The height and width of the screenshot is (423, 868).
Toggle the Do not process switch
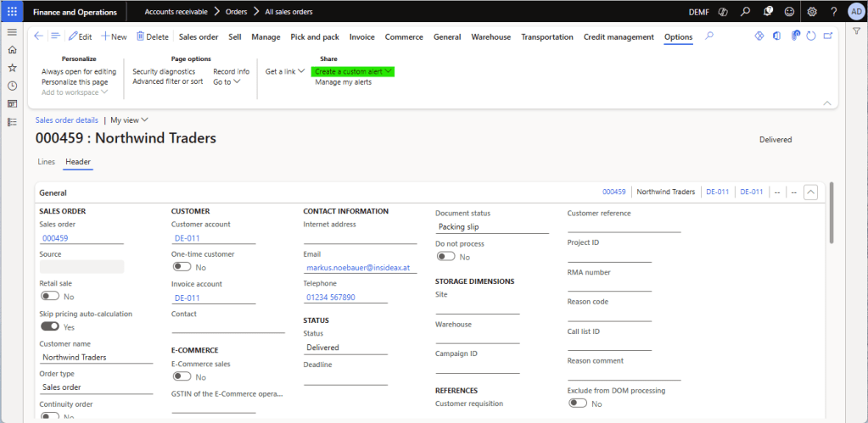pyautogui.click(x=446, y=257)
